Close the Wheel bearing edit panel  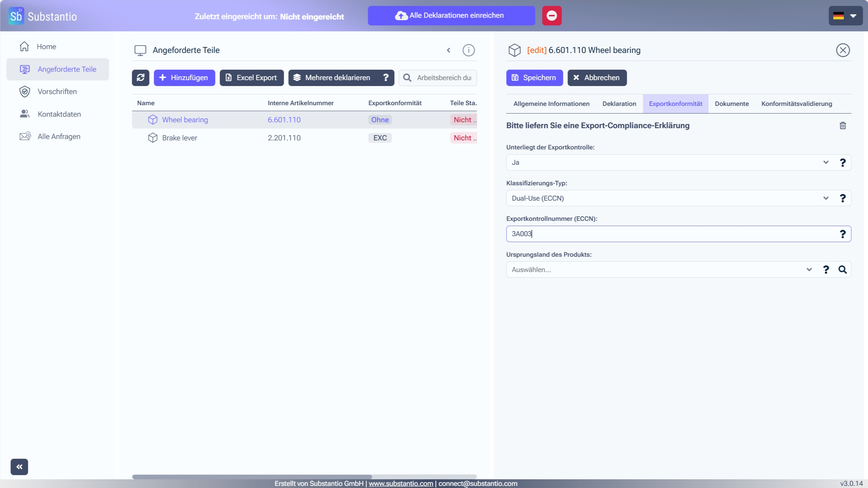tap(843, 50)
